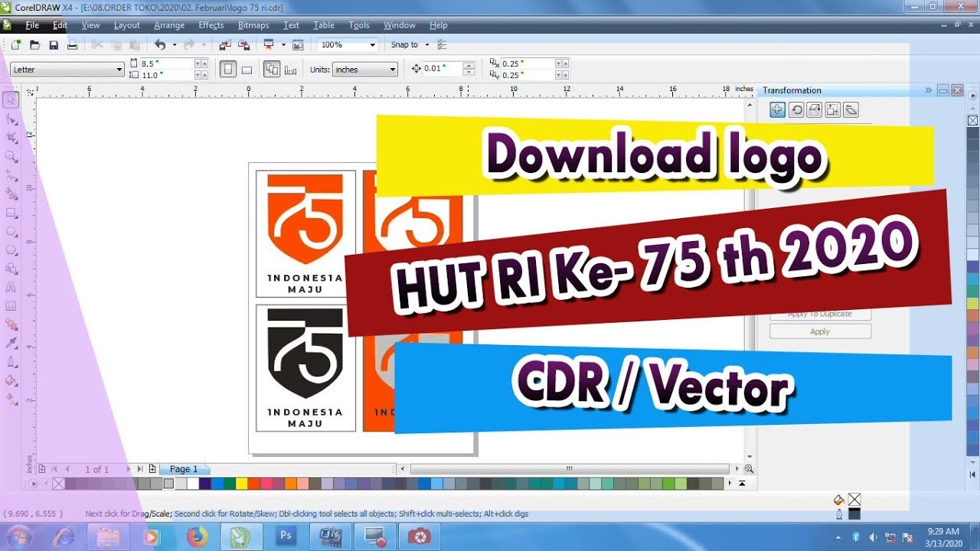Viewport: 980px width, 551px height.
Task: Open the Layout menu
Action: [127, 25]
